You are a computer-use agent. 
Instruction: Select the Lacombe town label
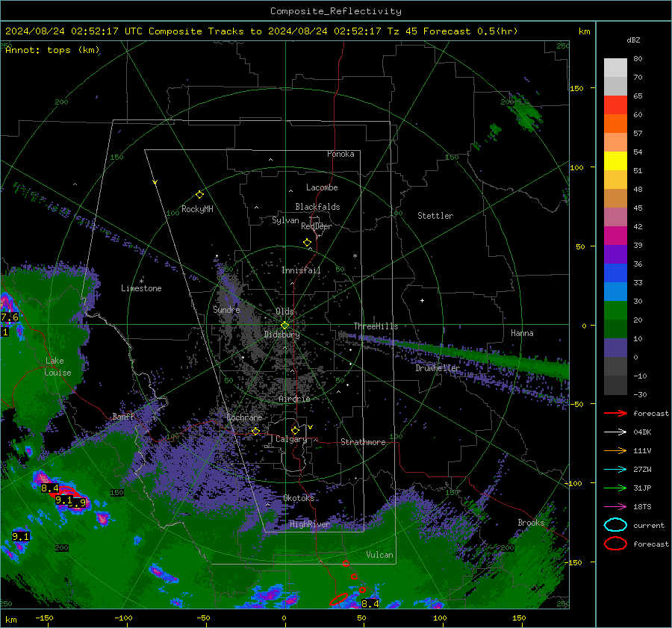[x=322, y=187]
